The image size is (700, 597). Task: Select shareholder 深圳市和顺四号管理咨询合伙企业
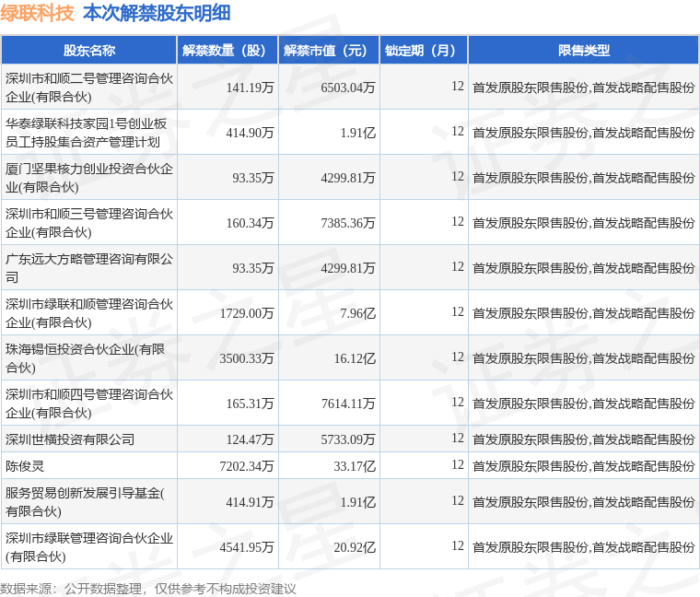pos(88,404)
